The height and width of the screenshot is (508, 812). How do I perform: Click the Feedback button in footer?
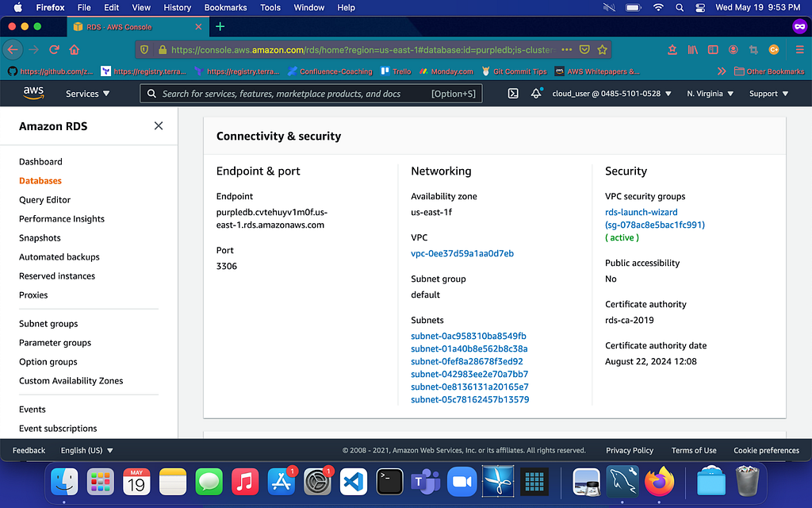pyautogui.click(x=29, y=451)
